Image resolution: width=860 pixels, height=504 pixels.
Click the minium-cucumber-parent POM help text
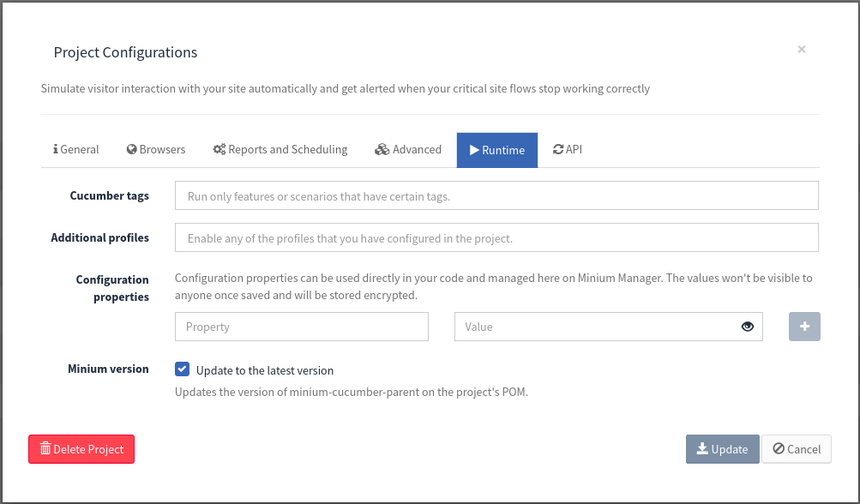[351, 392]
